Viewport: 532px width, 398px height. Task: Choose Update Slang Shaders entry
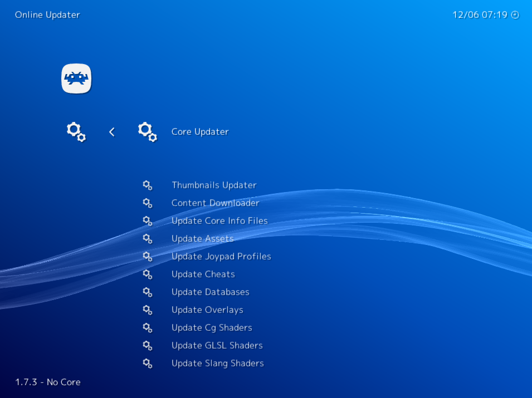pos(218,363)
